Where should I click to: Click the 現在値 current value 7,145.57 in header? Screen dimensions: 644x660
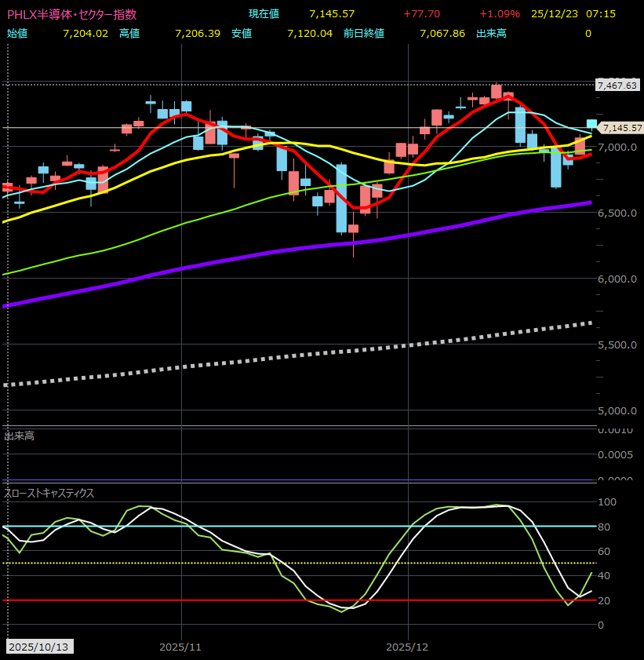[x=332, y=14]
